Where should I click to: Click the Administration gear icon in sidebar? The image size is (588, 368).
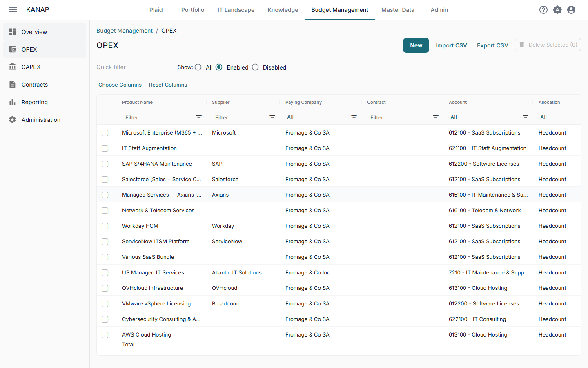pos(13,119)
